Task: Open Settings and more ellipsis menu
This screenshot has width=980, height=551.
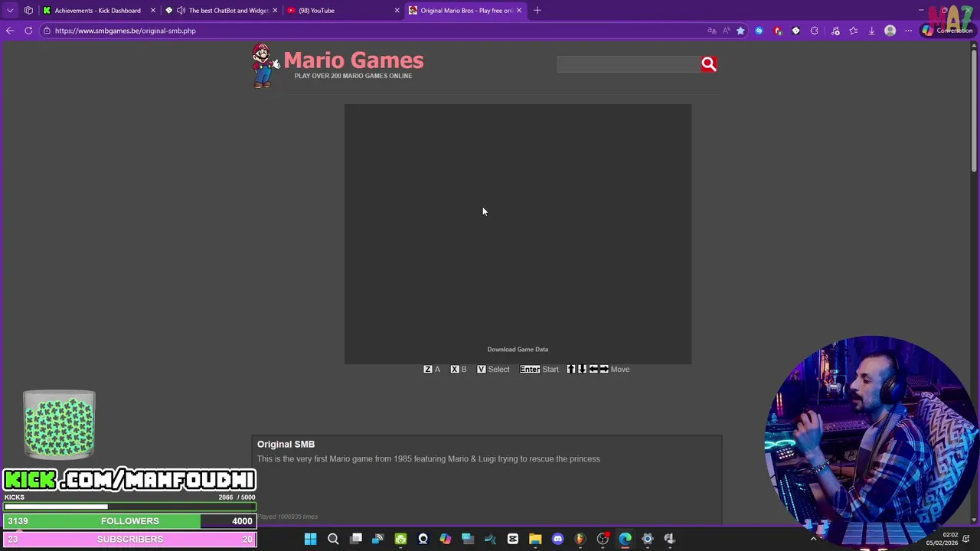Action: [909, 31]
